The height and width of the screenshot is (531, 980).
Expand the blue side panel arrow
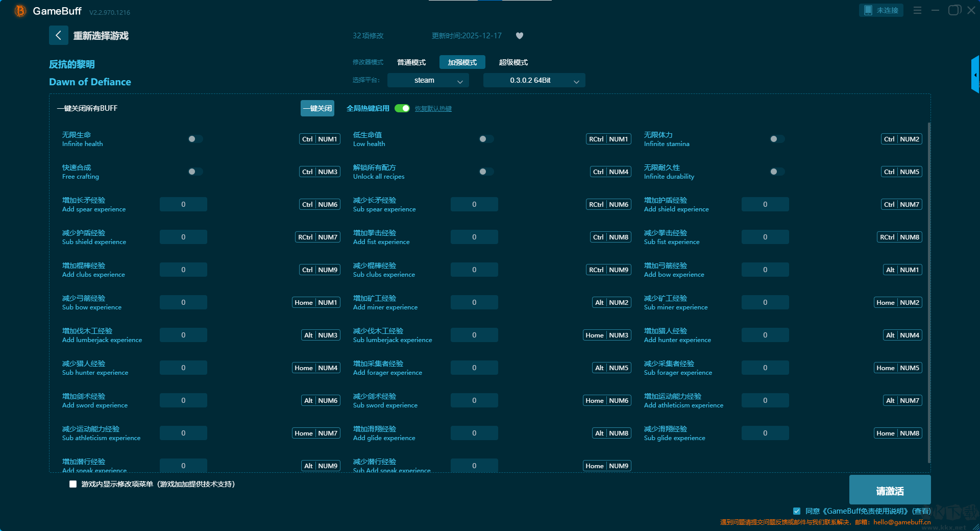975,75
